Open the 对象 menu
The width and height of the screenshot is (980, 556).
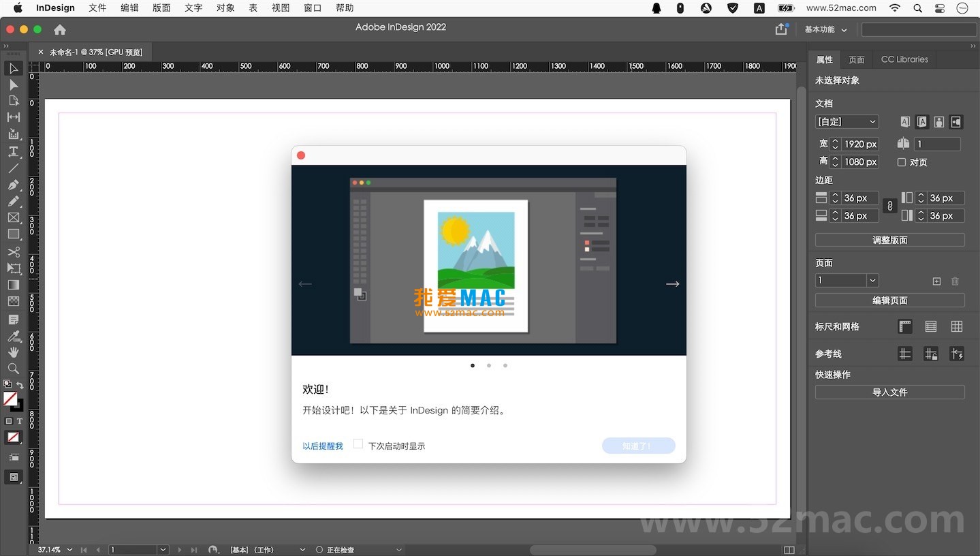[x=225, y=8]
